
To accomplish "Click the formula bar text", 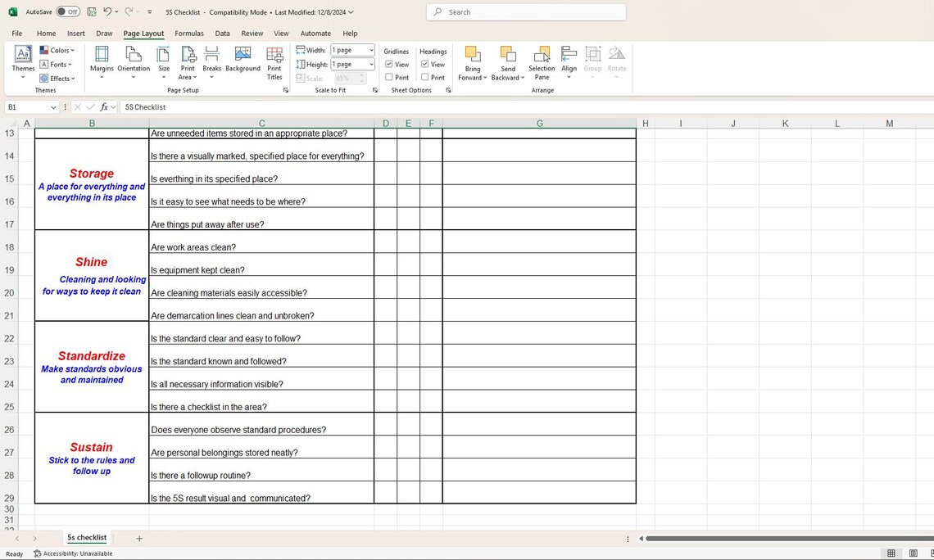I will (145, 107).
